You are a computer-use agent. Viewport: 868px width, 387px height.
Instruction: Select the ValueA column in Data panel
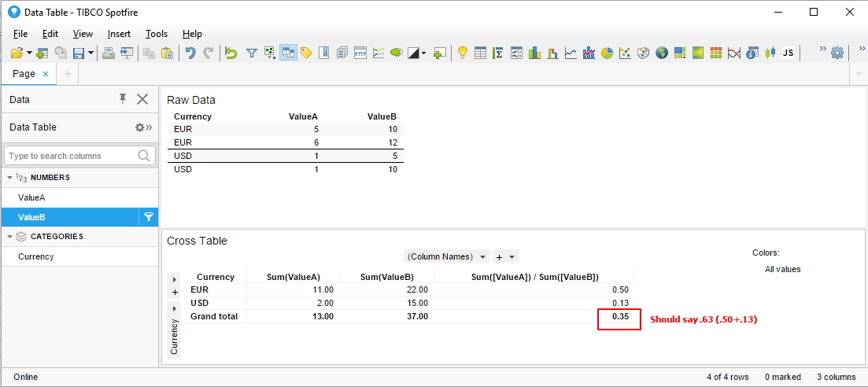[31, 197]
